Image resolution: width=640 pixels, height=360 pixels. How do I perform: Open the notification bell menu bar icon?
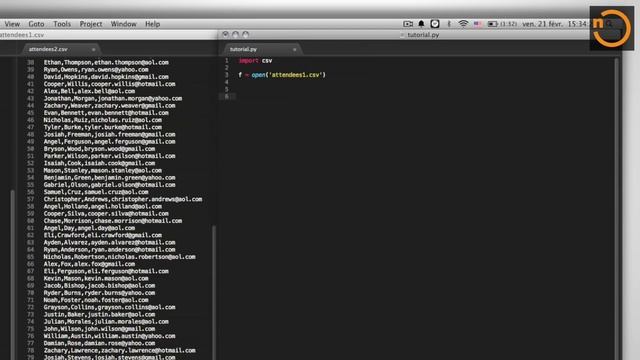point(421,24)
